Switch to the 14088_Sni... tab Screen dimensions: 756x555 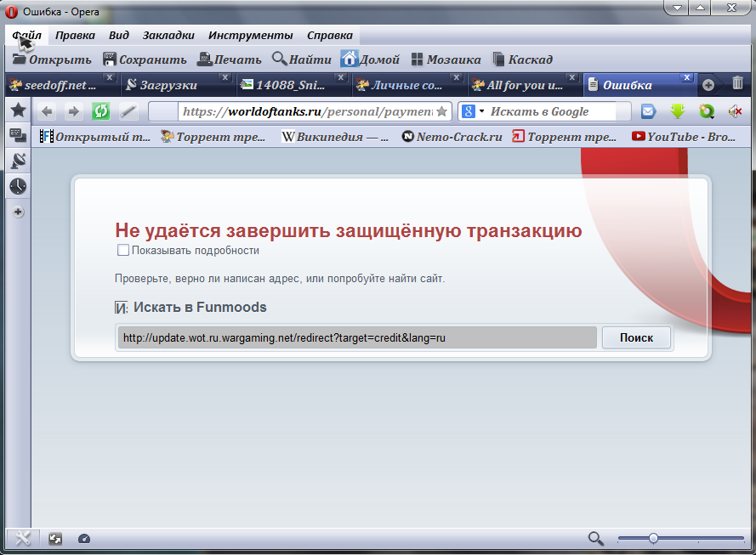point(290,85)
